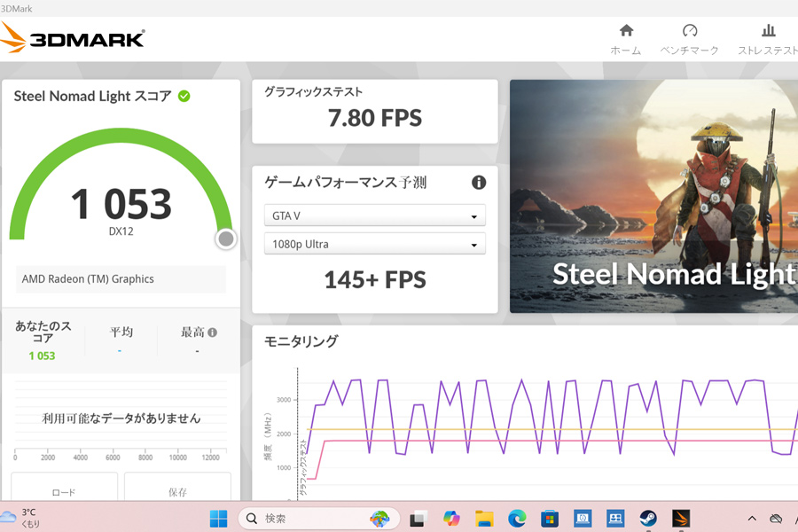Click the 3DMark logo
The width and height of the screenshot is (798, 532).
coord(73,37)
